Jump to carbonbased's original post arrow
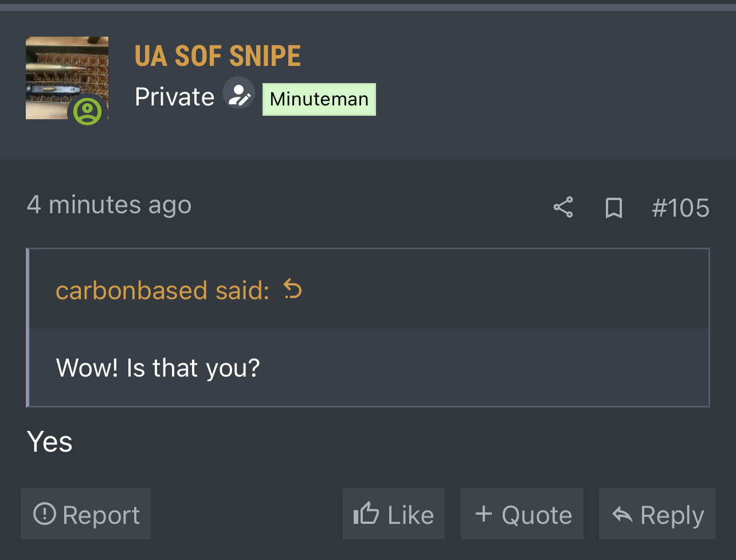The image size is (736, 560). click(293, 289)
